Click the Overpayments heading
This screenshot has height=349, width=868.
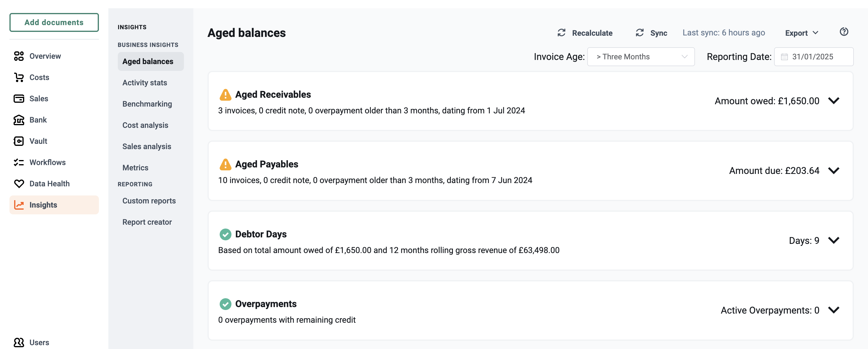pyautogui.click(x=266, y=304)
